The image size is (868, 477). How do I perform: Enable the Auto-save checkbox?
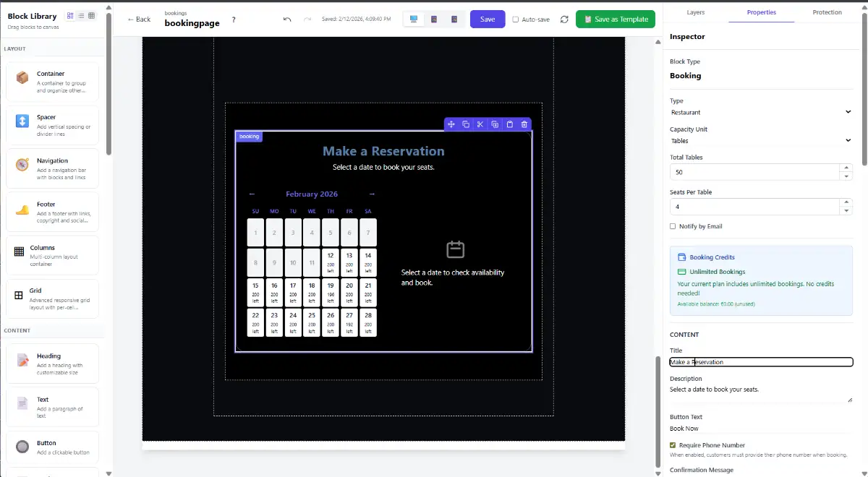point(516,20)
